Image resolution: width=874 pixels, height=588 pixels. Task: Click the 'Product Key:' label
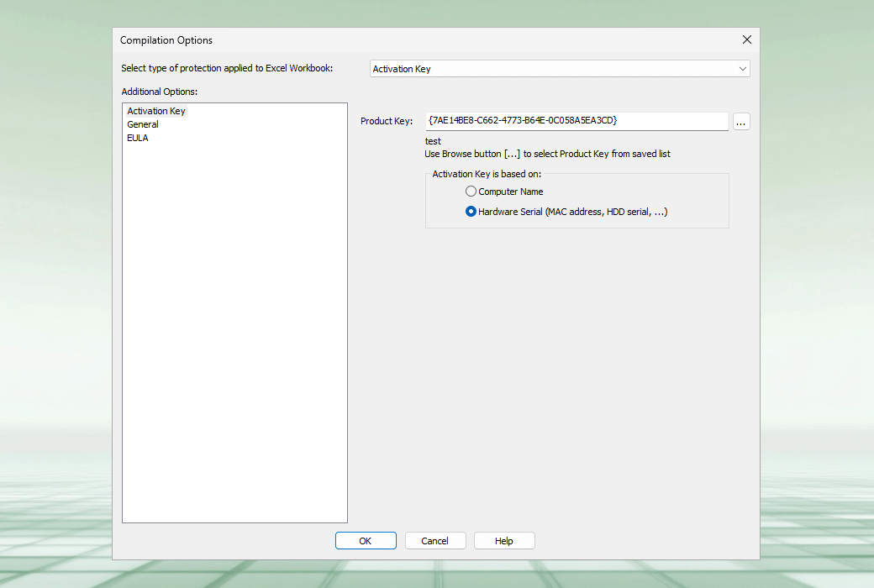387,121
